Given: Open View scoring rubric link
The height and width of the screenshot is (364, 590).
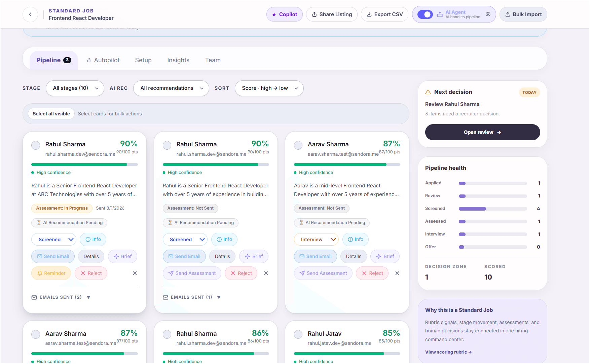Looking at the screenshot, I should [448, 352].
